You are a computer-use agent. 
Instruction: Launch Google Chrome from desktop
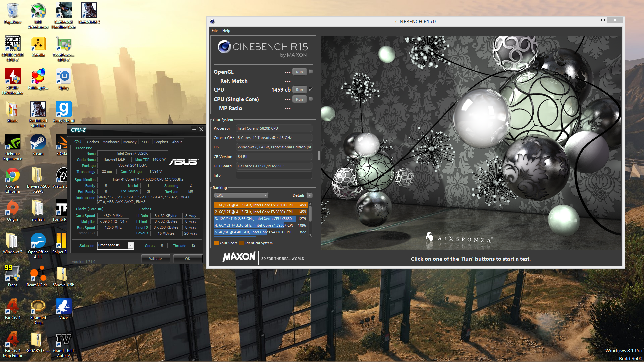tap(13, 176)
